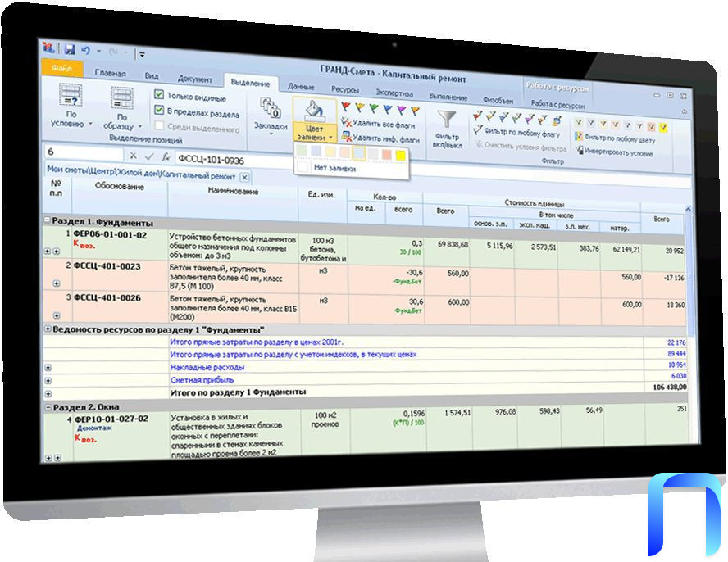Collapse Раздел 1. Фундаменты section
The image size is (728, 562).
(x=47, y=220)
